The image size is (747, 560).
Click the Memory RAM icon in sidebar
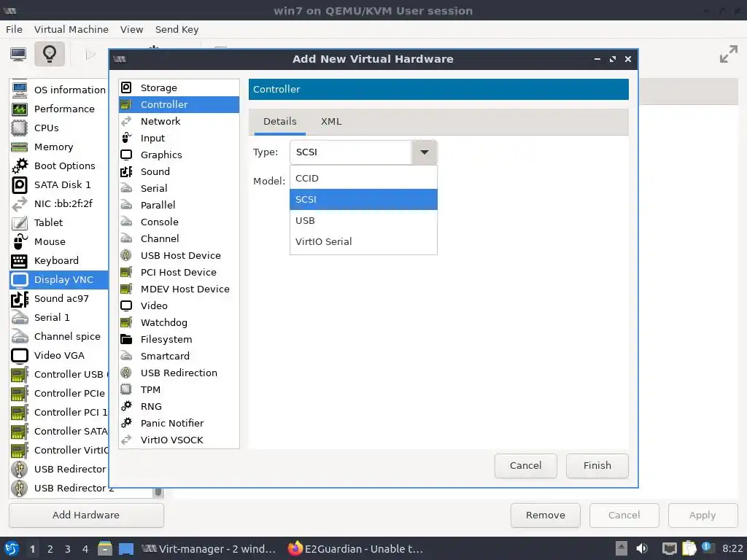[20, 147]
